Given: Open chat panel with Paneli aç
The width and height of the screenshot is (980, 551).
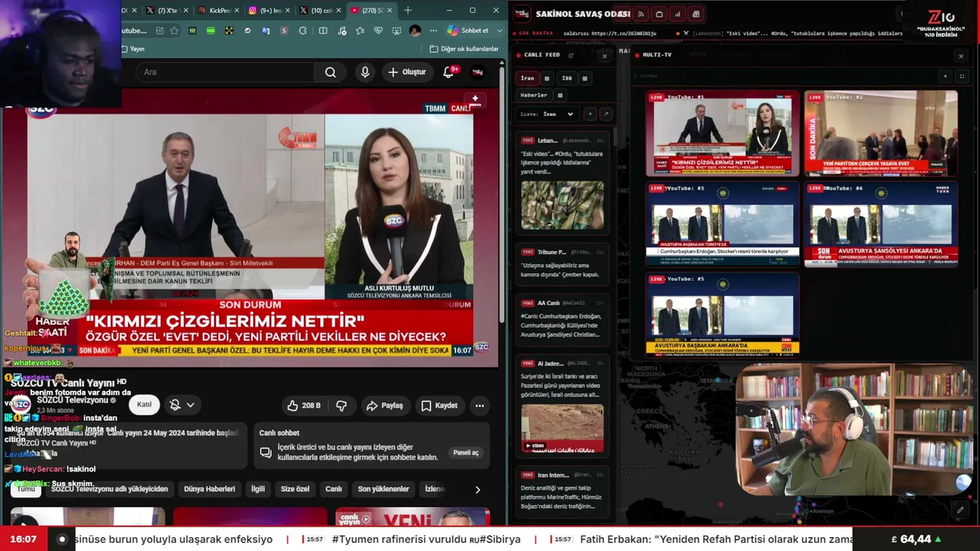Looking at the screenshot, I should 465,452.
